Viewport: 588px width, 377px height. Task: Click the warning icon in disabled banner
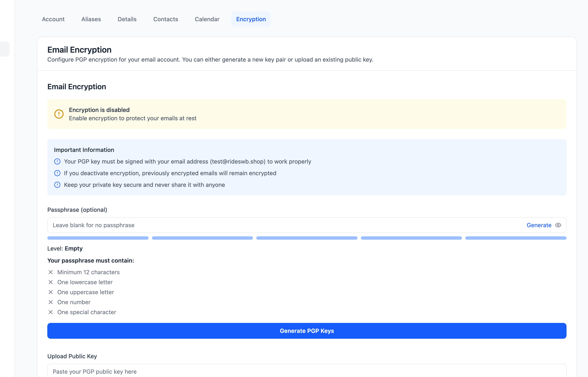pos(59,114)
